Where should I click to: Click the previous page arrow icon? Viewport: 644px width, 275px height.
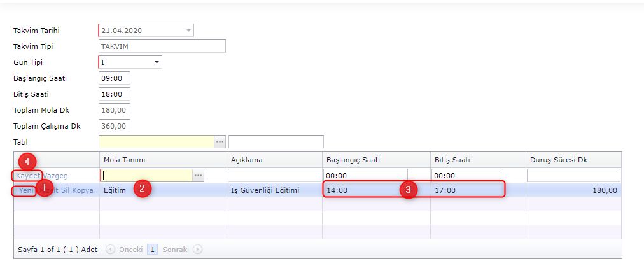click(x=110, y=250)
